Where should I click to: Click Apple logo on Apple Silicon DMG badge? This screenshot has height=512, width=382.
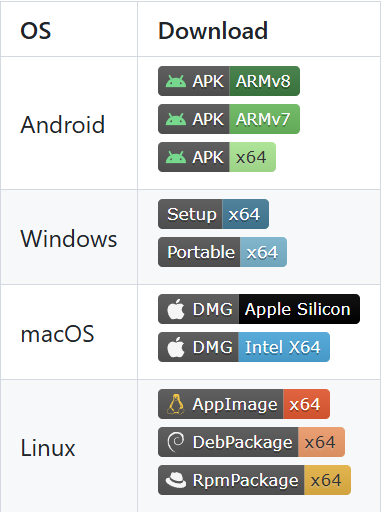[x=176, y=309]
